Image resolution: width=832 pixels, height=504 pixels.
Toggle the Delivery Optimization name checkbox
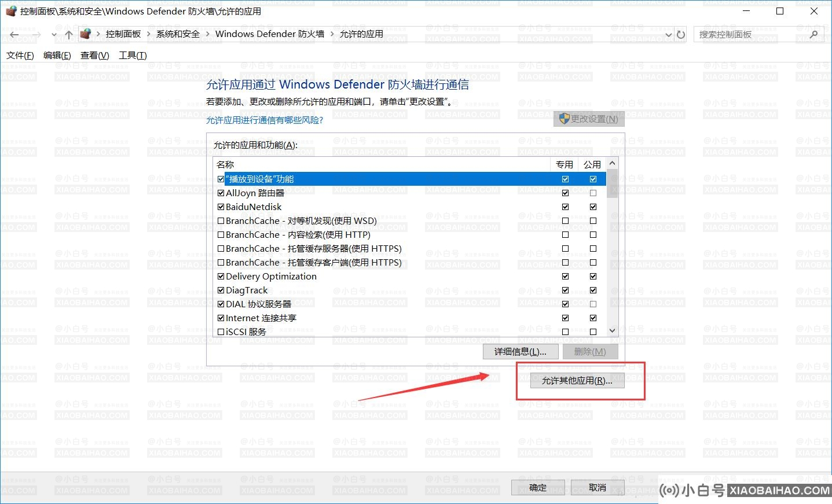click(x=221, y=277)
